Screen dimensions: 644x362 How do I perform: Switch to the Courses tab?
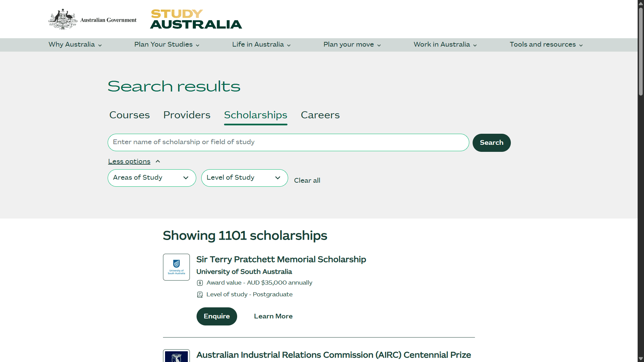(129, 115)
